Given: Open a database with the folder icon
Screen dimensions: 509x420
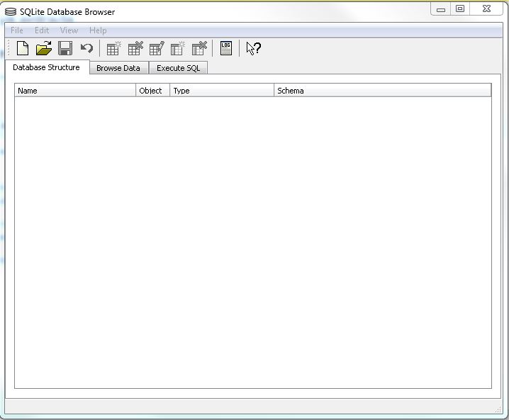Looking at the screenshot, I should coord(44,48).
